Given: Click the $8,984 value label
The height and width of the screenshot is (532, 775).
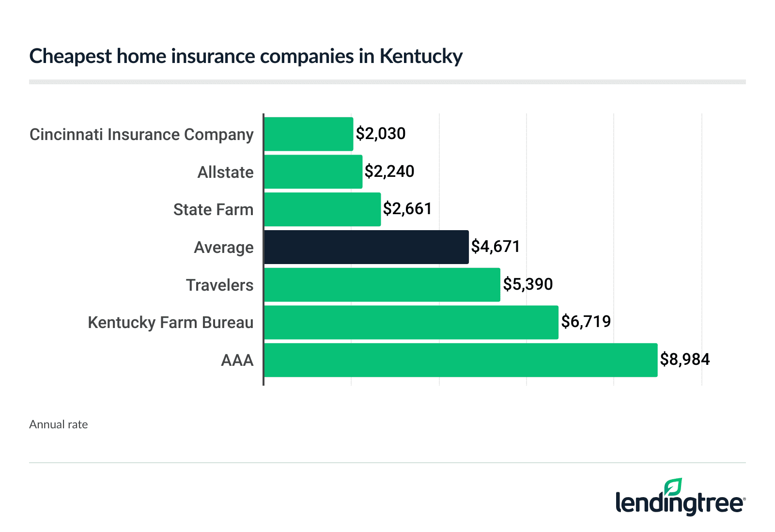Looking at the screenshot, I should click(x=685, y=360).
